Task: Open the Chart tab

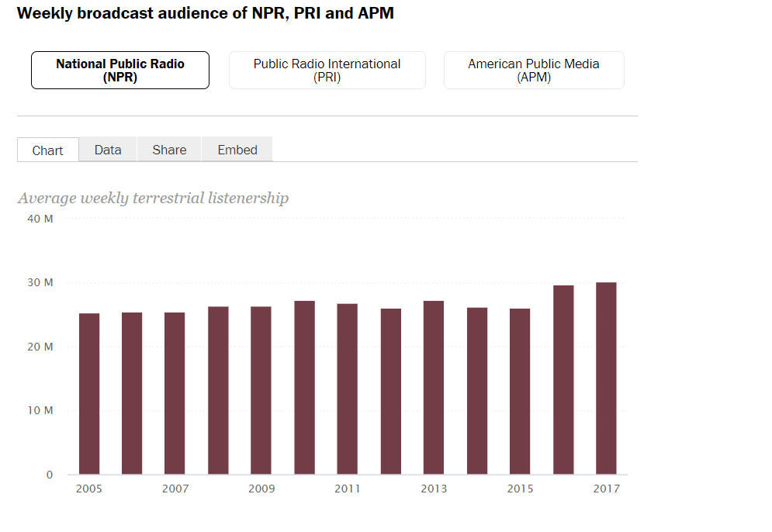Action: (x=48, y=150)
